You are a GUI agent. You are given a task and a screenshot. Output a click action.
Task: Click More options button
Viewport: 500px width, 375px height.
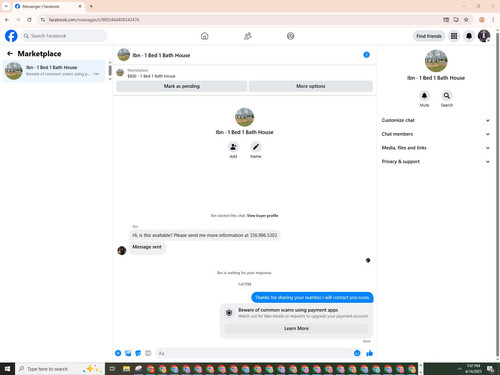coord(311,86)
